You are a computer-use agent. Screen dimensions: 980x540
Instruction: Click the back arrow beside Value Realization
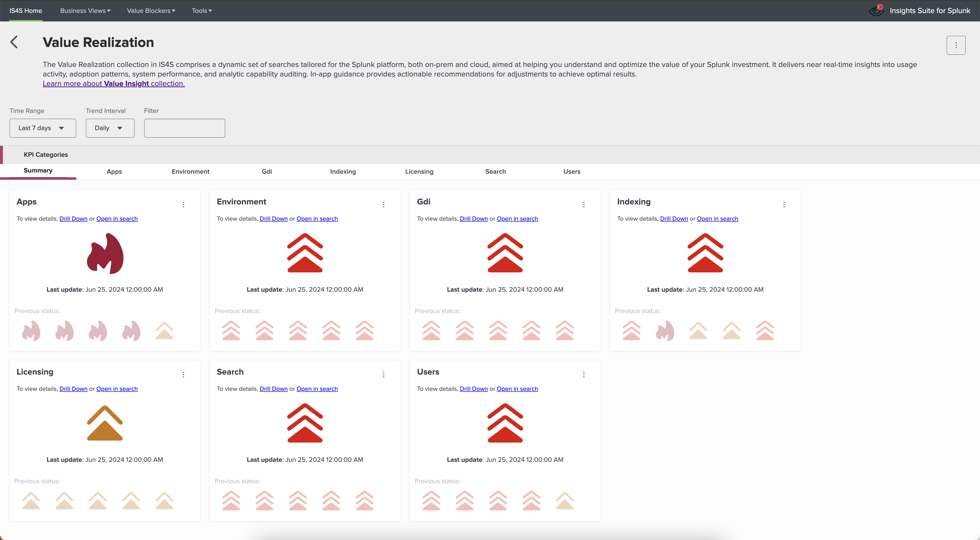tap(14, 42)
